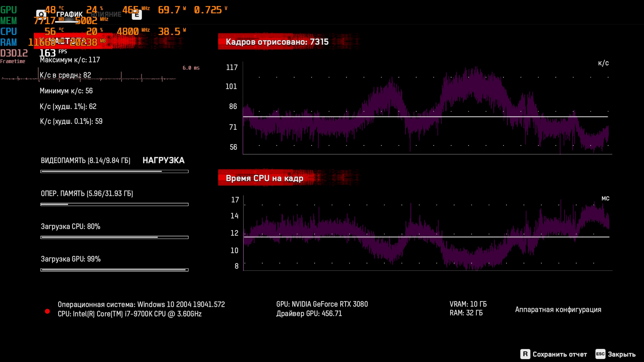This screenshot has height=362, width=644.
Task: Click the НАГРУЗКА heading
Action: point(164,160)
